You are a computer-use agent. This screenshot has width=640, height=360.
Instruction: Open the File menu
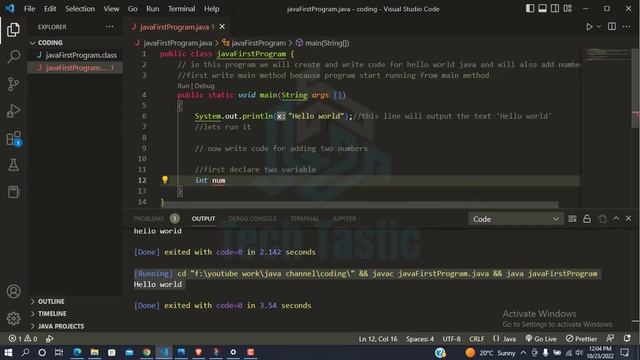coord(29,9)
